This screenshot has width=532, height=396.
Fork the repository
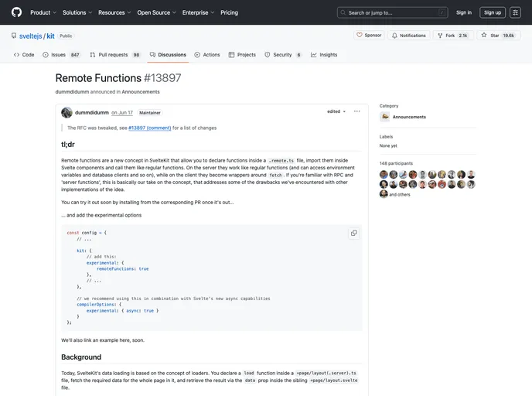pos(453,36)
